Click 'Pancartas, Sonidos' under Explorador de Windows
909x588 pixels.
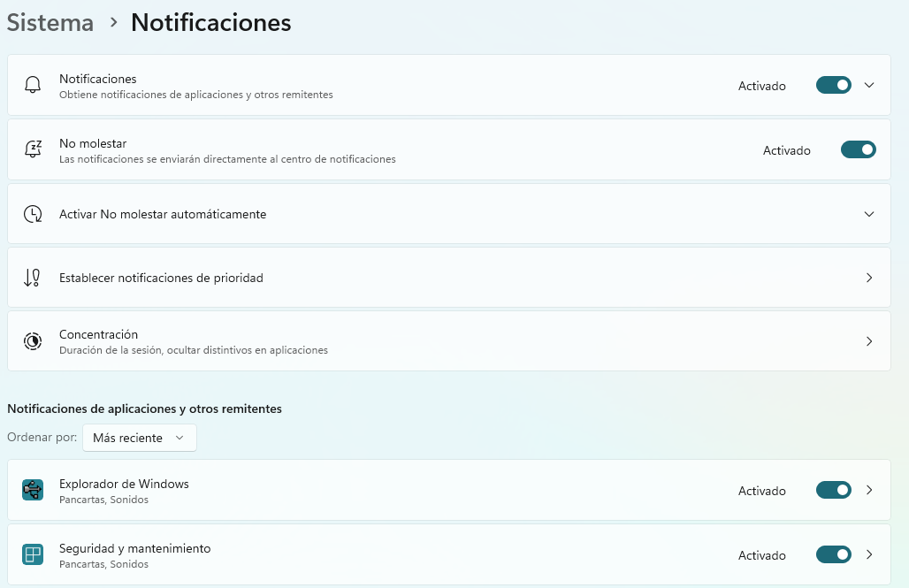click(x=103, y=500)
